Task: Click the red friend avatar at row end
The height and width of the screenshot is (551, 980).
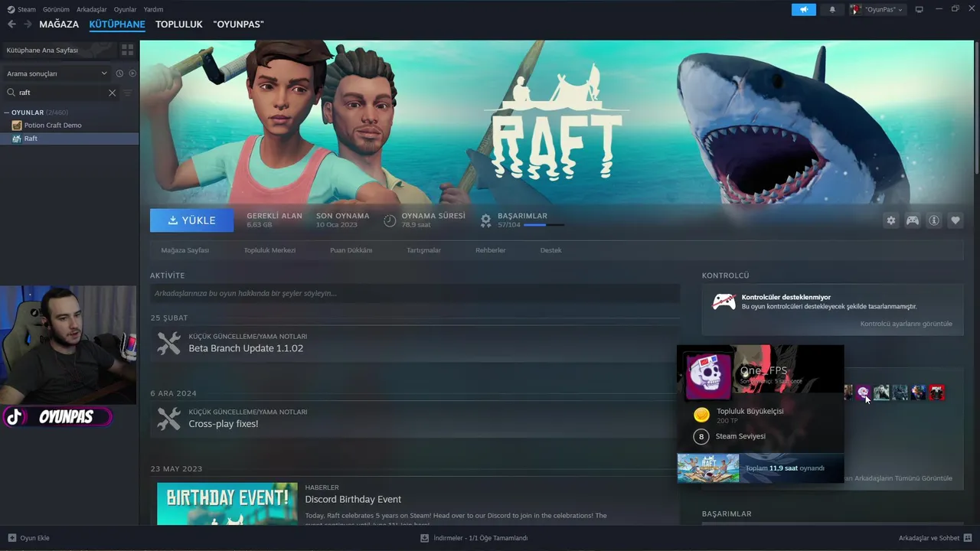Action: [x=937, y=393]
